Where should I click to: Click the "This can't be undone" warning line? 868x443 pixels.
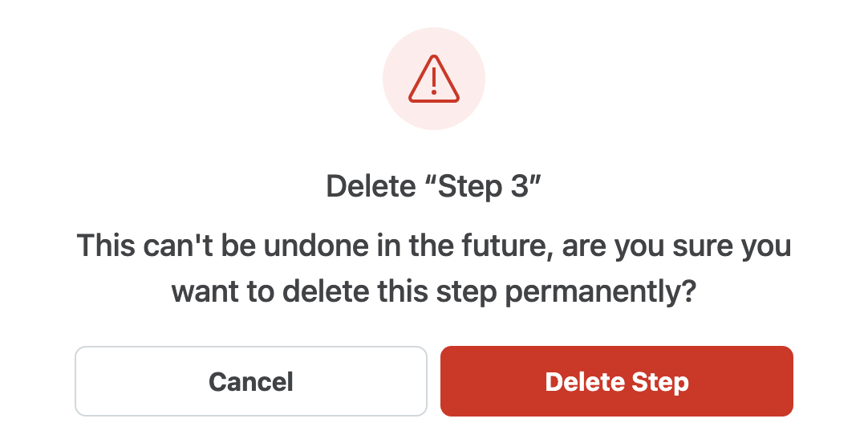[434, 245]
